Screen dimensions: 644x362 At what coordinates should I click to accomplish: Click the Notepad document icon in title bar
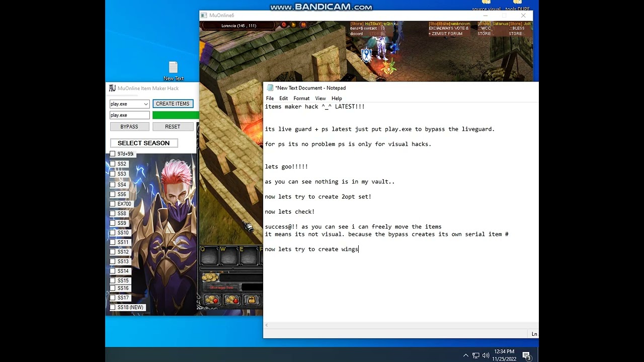(270, 88)
